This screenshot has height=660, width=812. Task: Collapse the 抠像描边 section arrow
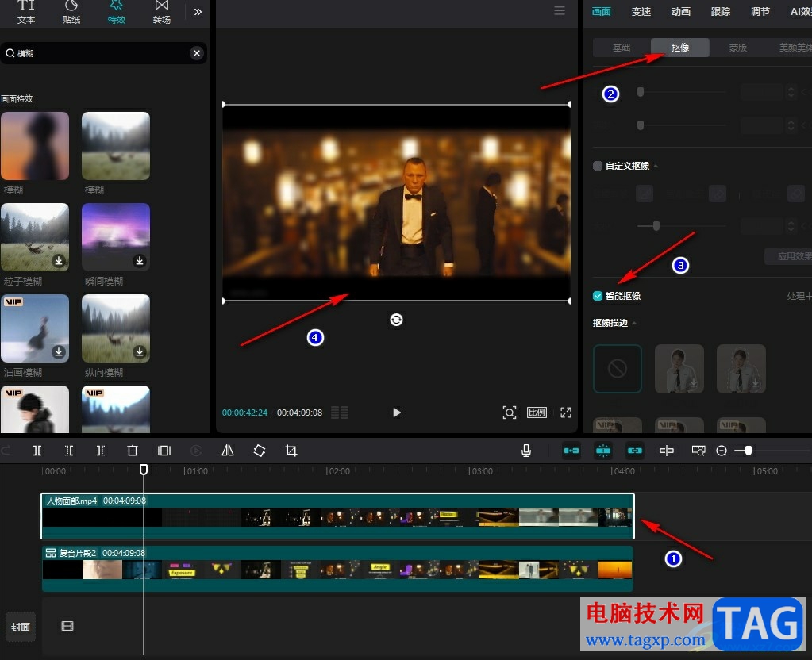(634, 323)
